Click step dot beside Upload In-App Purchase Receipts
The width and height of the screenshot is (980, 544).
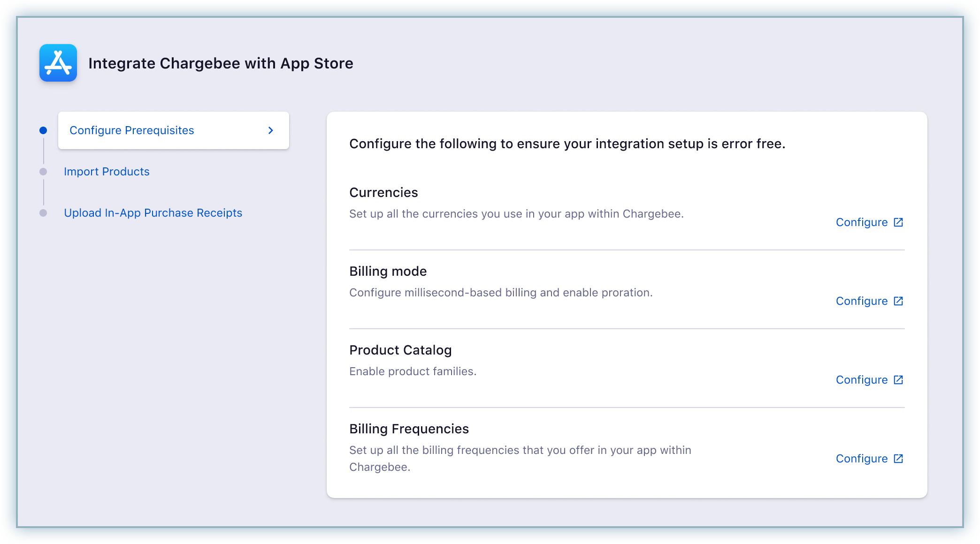coord(43,213)
